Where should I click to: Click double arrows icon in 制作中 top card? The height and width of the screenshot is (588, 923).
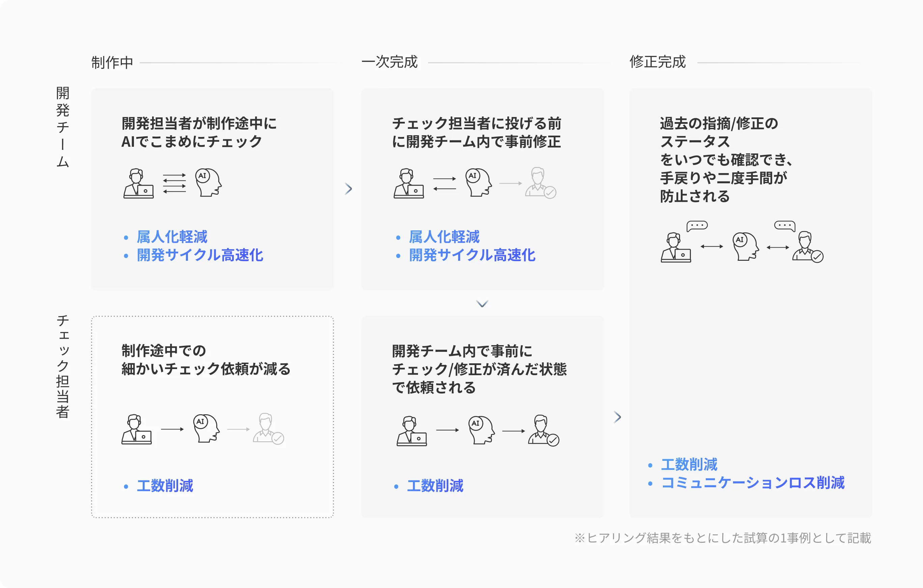click(x=174, y=183)
